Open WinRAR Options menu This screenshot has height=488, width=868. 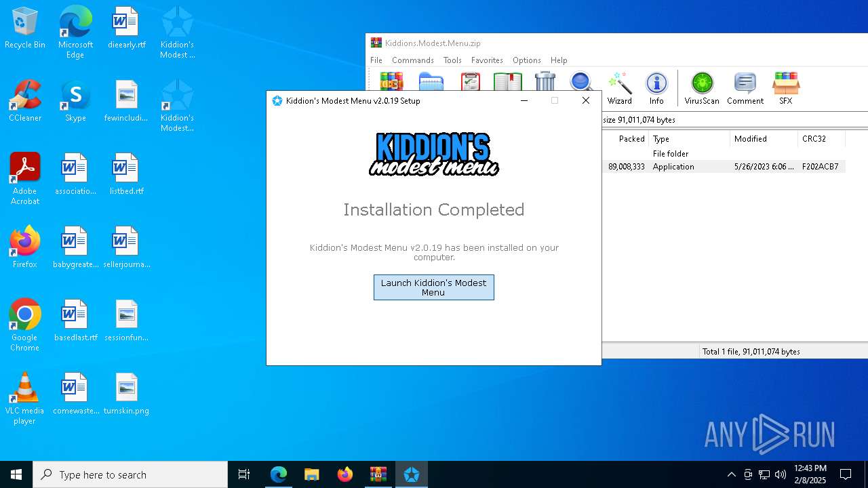pyautogui.click(x=526, y=60)
